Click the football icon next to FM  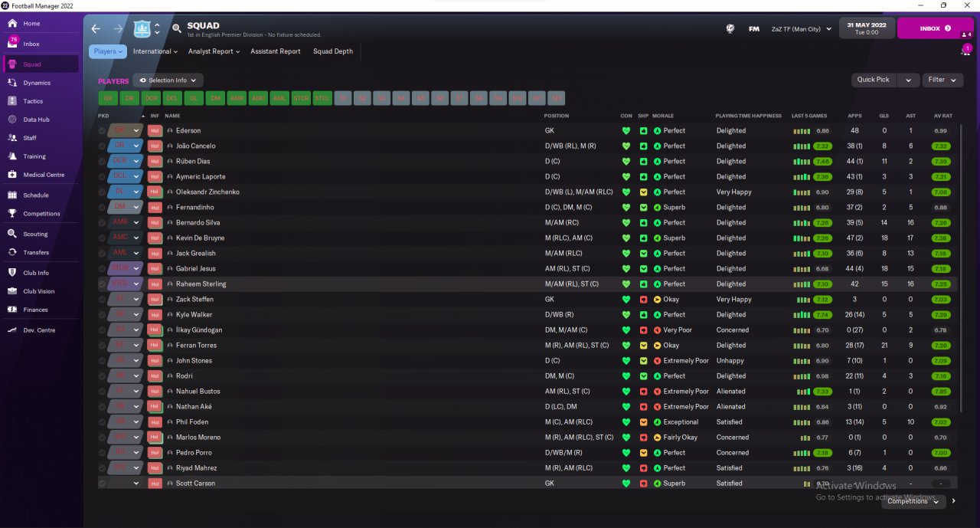pos(730,29)
